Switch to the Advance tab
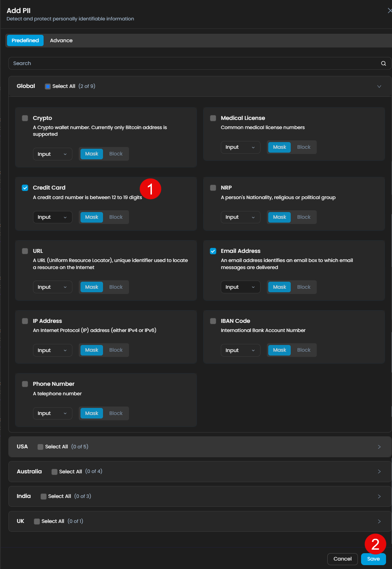Image resolution: width=392 pixels, height=569 pixels. [x=61, y=40]
